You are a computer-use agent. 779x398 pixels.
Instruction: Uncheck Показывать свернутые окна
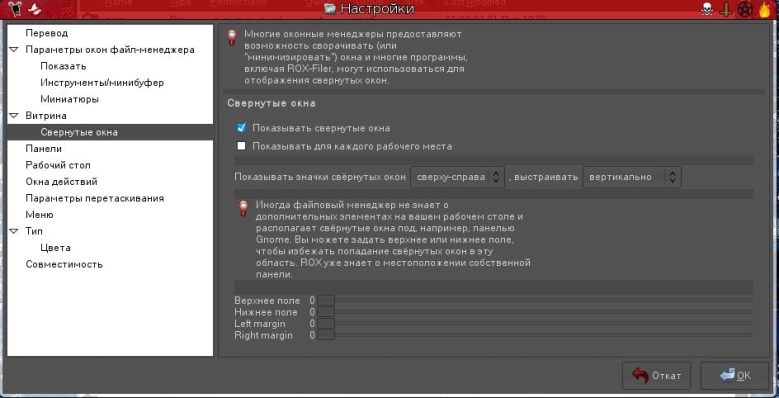coord(241,128)
